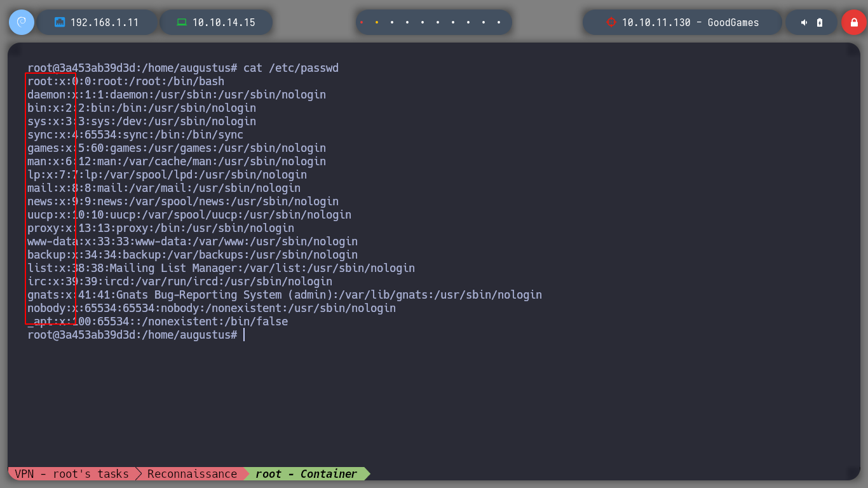Viewport: 868px width, 488px height.
Task: Click the green laptop VPN icon
Action: pos(182,22)
